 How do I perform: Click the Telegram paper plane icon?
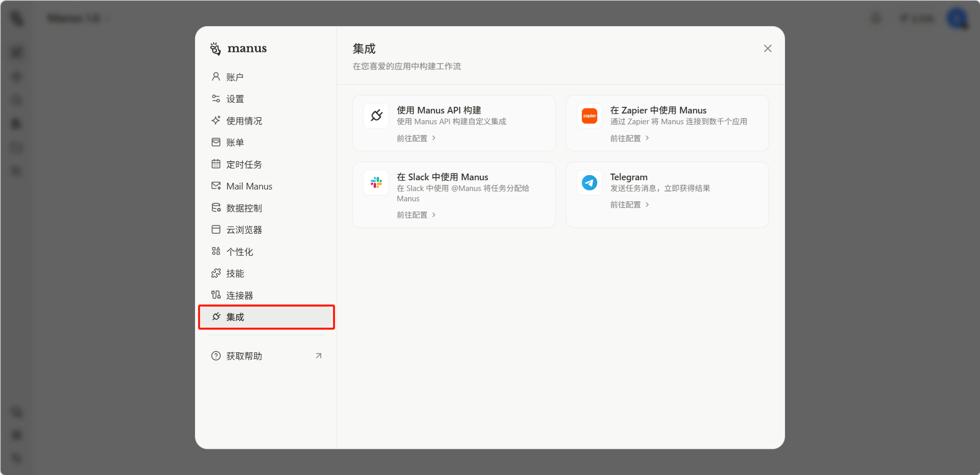point(590,182)
